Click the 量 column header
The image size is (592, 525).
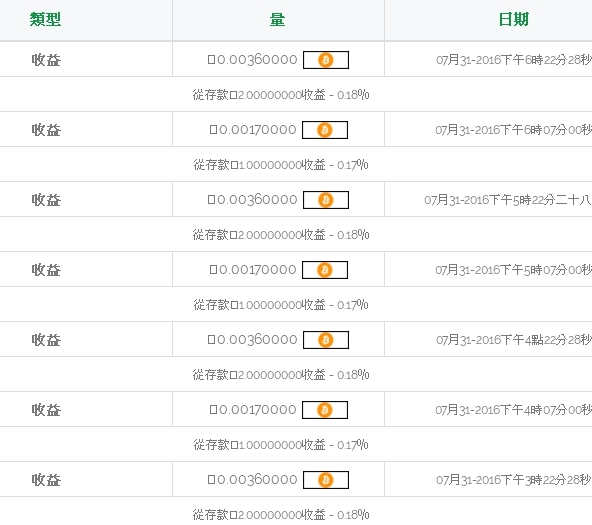pos(278,19)
